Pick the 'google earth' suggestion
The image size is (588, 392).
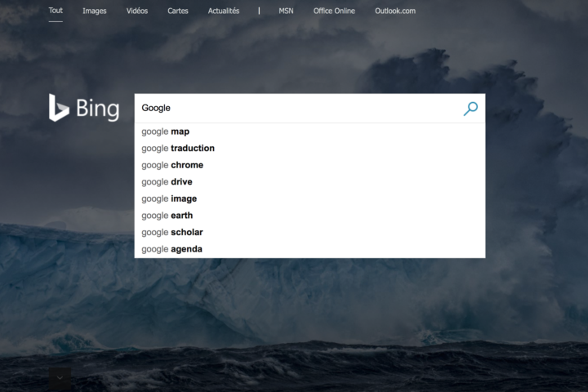[310, 216]
